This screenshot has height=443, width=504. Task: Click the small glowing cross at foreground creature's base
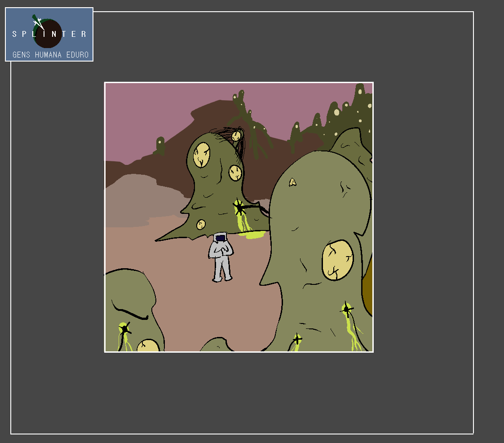pos(296,339)
